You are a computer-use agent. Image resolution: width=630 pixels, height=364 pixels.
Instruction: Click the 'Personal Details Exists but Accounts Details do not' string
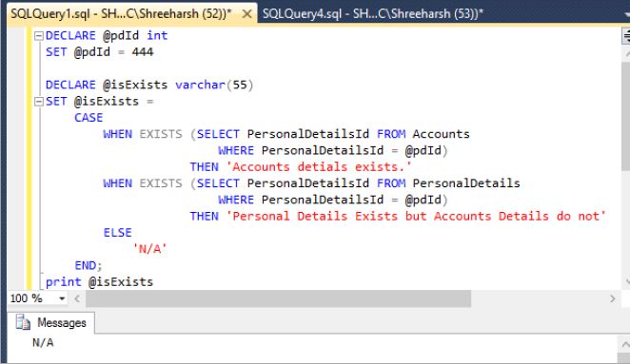click(416, 216)
